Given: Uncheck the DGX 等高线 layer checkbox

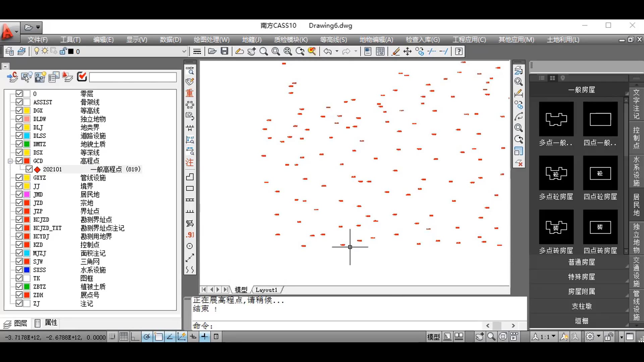Looking at the screenshot, I should (x=19, y=110).
